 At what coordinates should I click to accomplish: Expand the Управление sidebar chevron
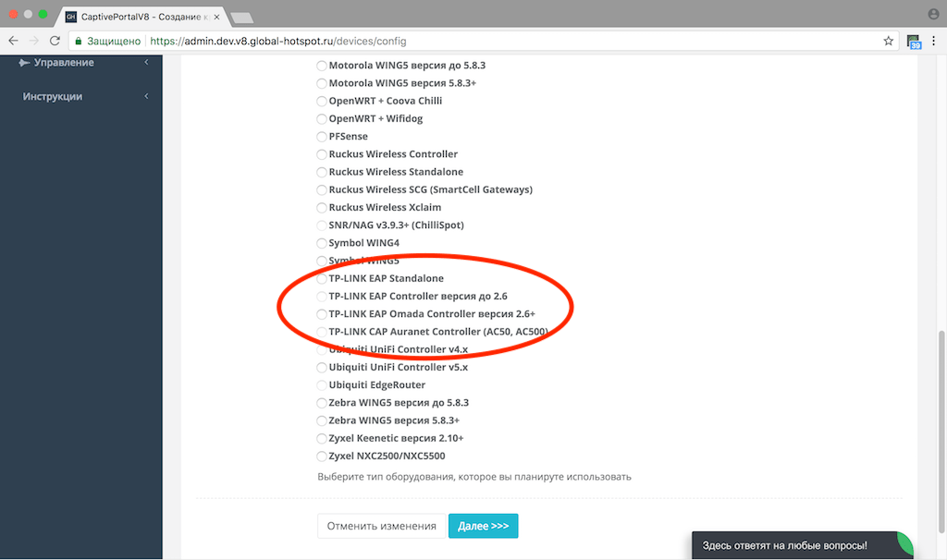[x=146, y=62]
